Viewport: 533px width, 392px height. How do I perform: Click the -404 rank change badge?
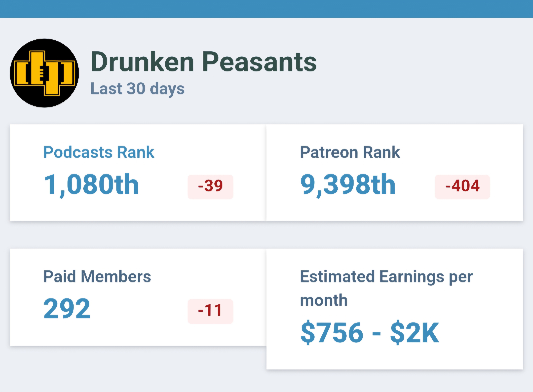pyautogui.click(x=462, y=187)
